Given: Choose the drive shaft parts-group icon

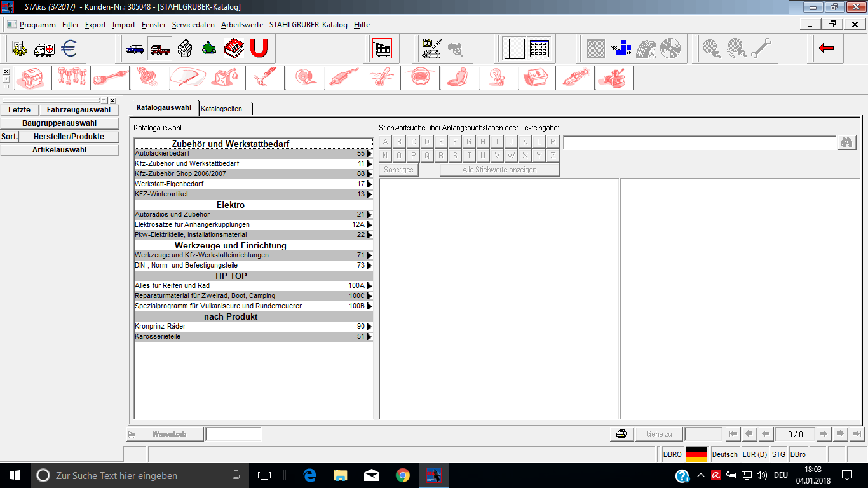Looking at the screenshot, I should (x=110, y=78).
